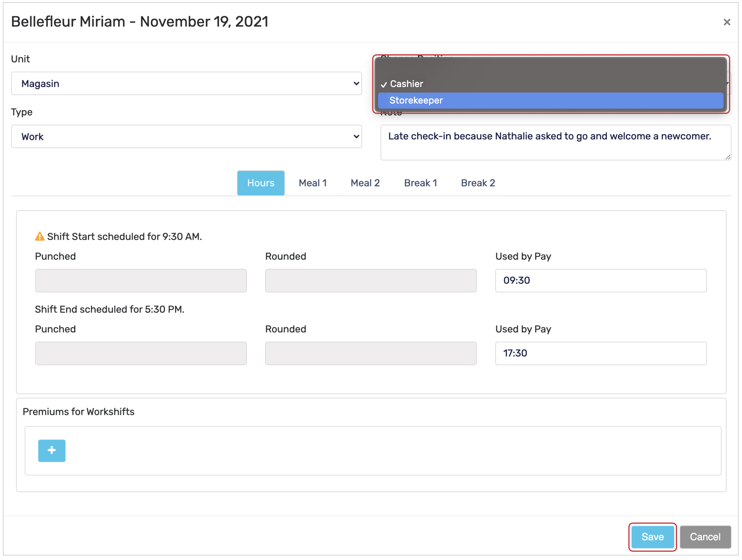Click the Shift Start Punched field
The width and height of the screenshot is (742, 560).
click(140, 280)
